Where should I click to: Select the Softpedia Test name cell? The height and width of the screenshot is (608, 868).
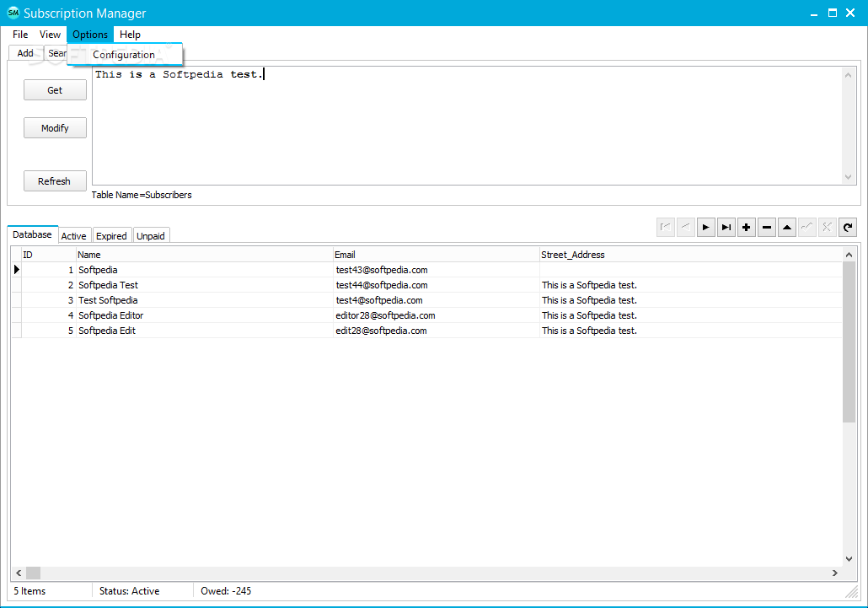coord(204,285)
